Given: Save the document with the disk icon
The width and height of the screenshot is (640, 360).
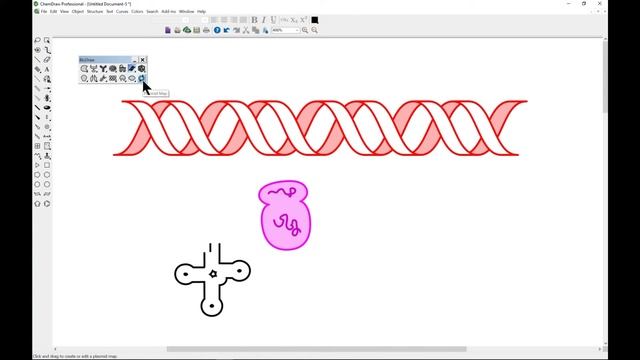Looking at the screenshot, I should click(x=197, y=30).
